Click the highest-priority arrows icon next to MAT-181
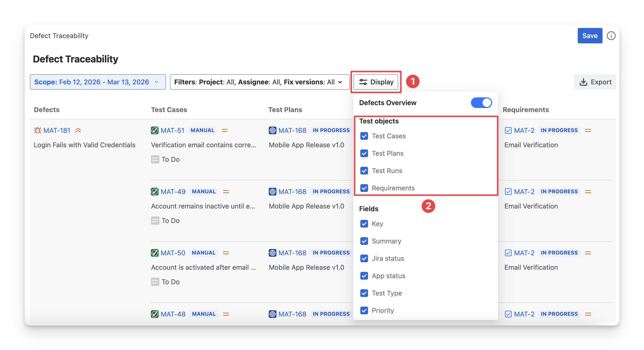Viewport: 644px width, 350px height. (x=78, y=130)
